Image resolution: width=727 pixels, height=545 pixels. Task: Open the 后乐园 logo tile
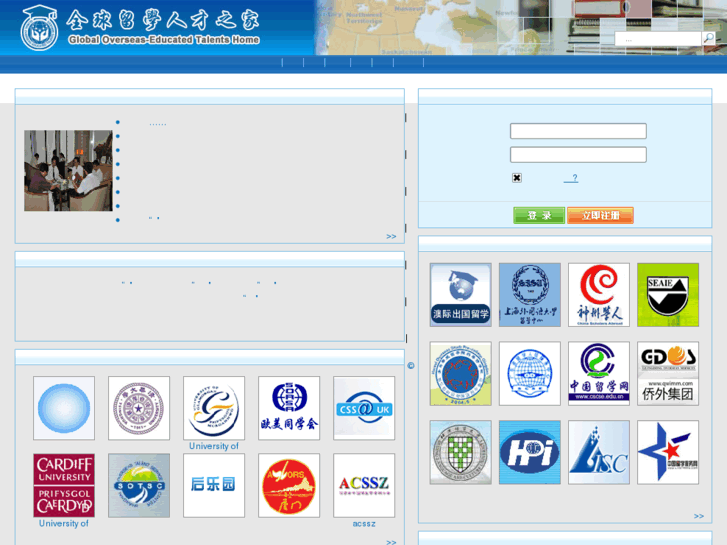214,486
